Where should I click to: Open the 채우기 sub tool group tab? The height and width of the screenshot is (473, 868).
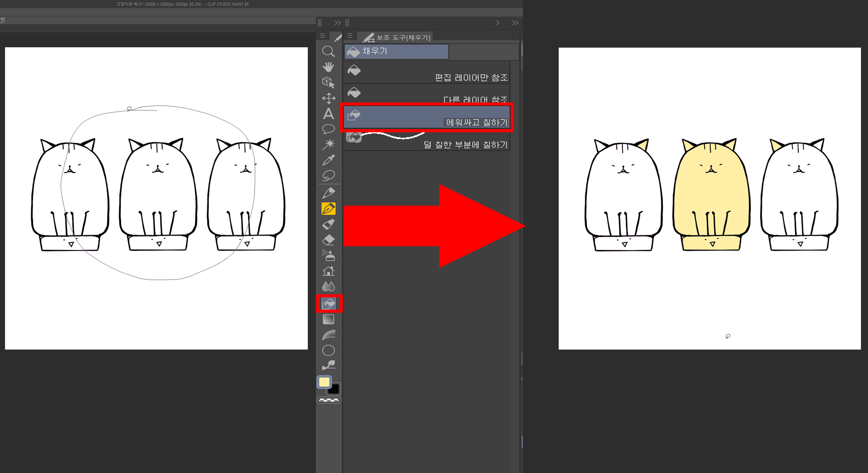[x=396, y=51]
